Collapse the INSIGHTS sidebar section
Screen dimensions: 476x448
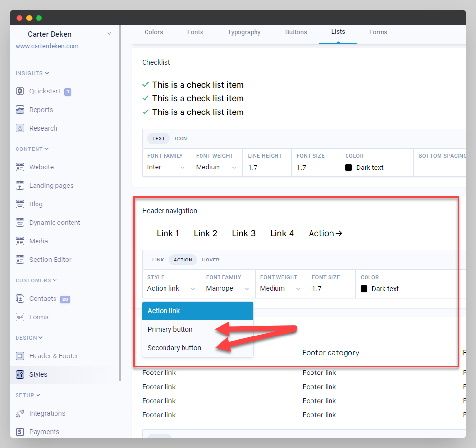coord(32,73)
